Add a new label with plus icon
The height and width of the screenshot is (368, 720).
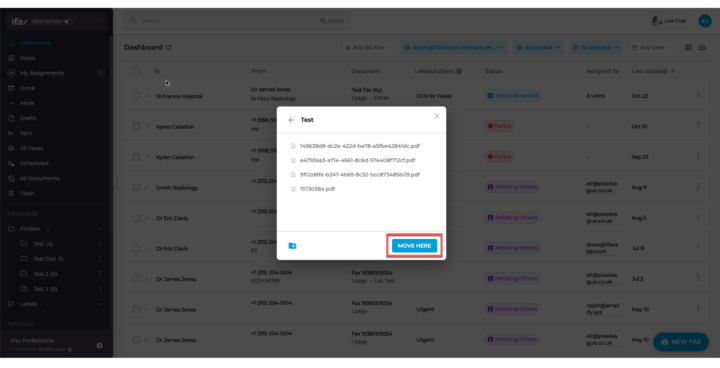point(47,304)
